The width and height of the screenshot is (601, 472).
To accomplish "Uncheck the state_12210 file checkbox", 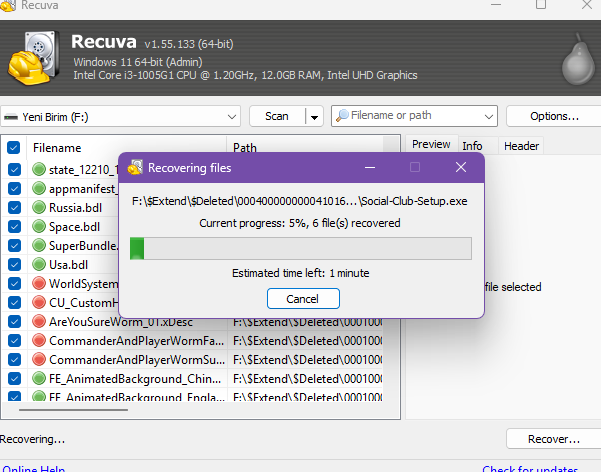I will point(15,169).
